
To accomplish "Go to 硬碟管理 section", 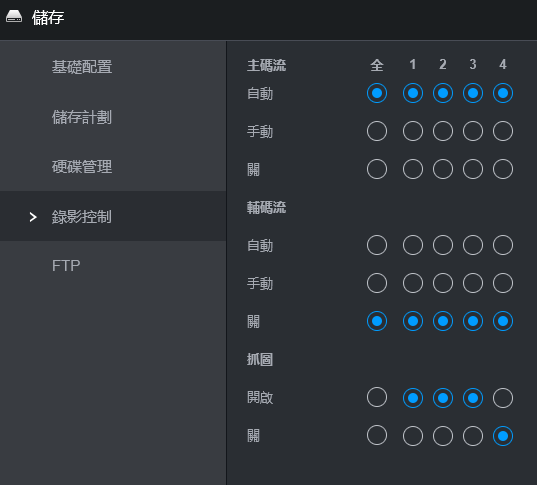I will 82,167.
